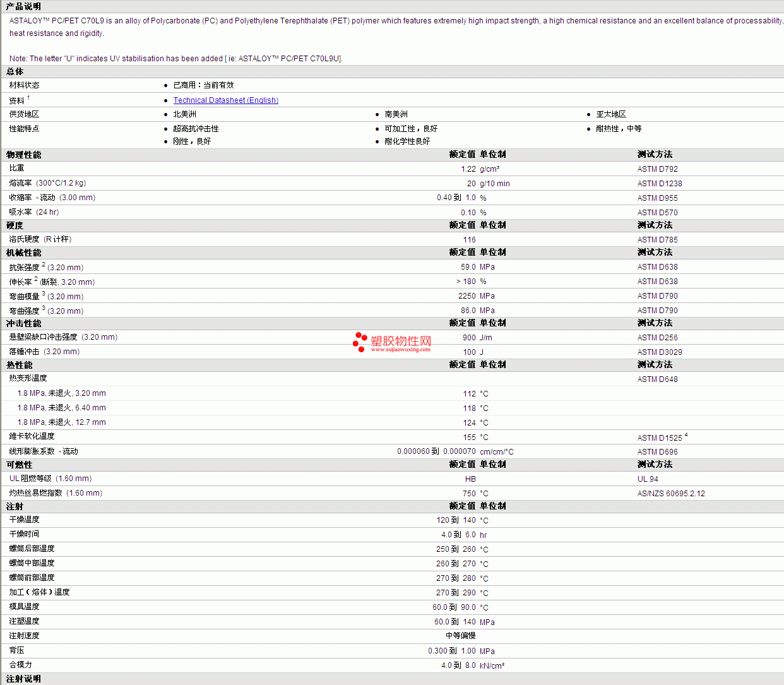Select the '干燥时间' row label
This screenshot has height=685, width=784.
point(25,534)
